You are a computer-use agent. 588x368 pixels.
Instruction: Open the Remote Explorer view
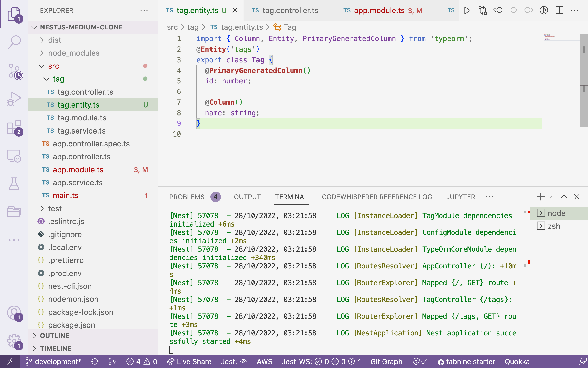(x=14, y=156)
